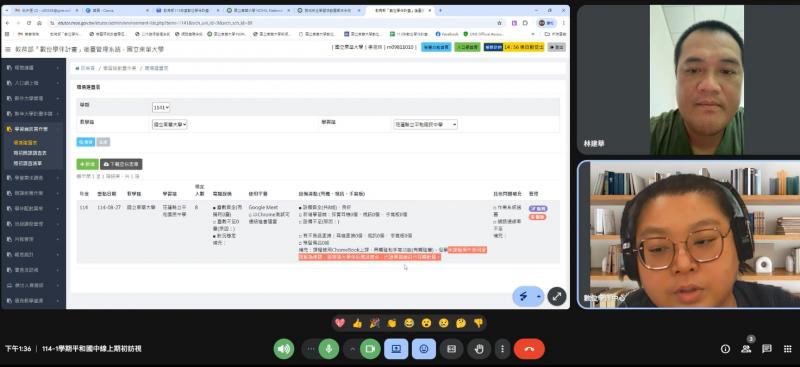This screenshot has height=367, width=800.
Task: Open meeting details info icon
Action: coord(725,349)
